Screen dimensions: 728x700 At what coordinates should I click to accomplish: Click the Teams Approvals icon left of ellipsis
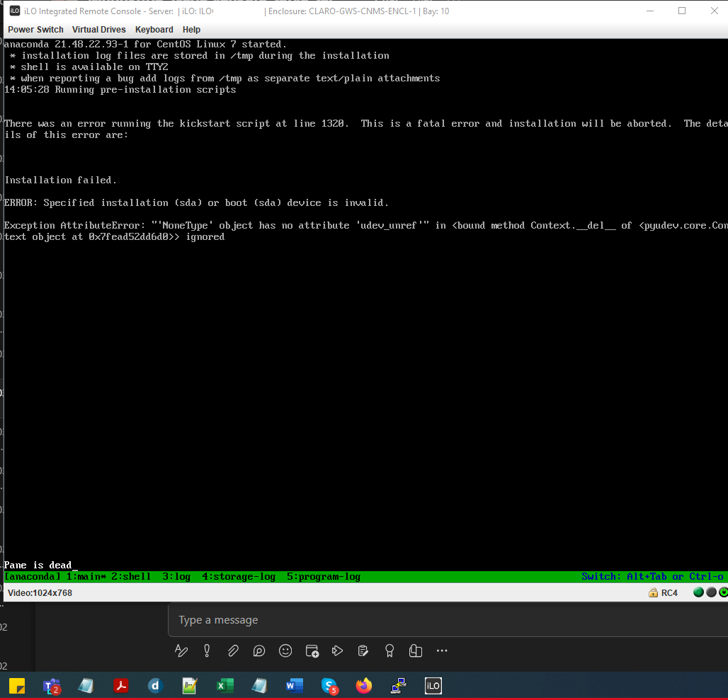[x=416, y=651]
